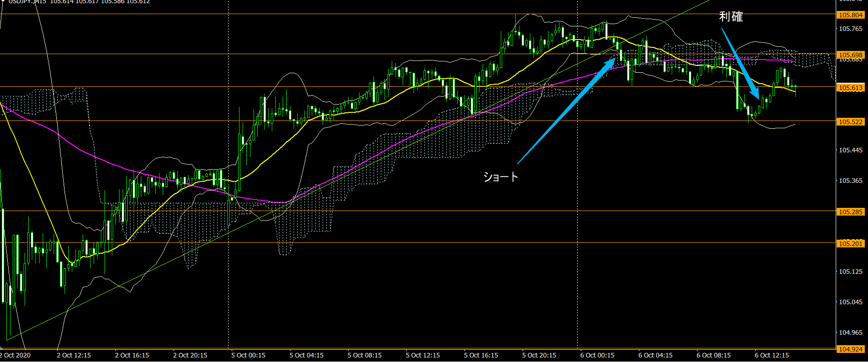Click the 5 Oct 12:15 time axis label
The width and height of the screenshot is (868, 362).
[423, 355]
